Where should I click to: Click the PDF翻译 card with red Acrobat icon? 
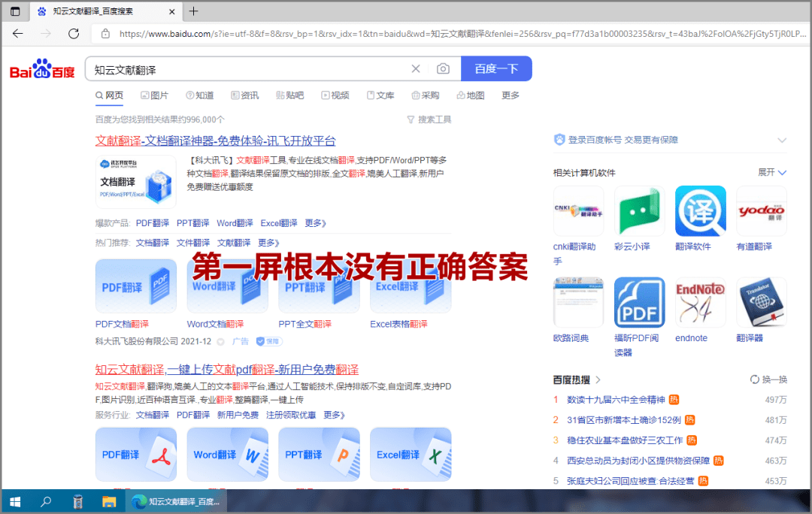[x=135, y=455]
